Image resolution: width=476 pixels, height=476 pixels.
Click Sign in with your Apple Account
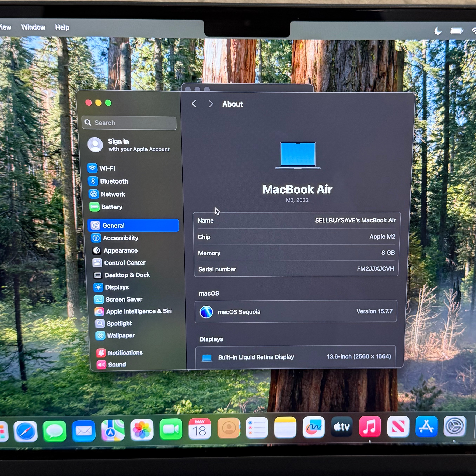pos(129,145)
